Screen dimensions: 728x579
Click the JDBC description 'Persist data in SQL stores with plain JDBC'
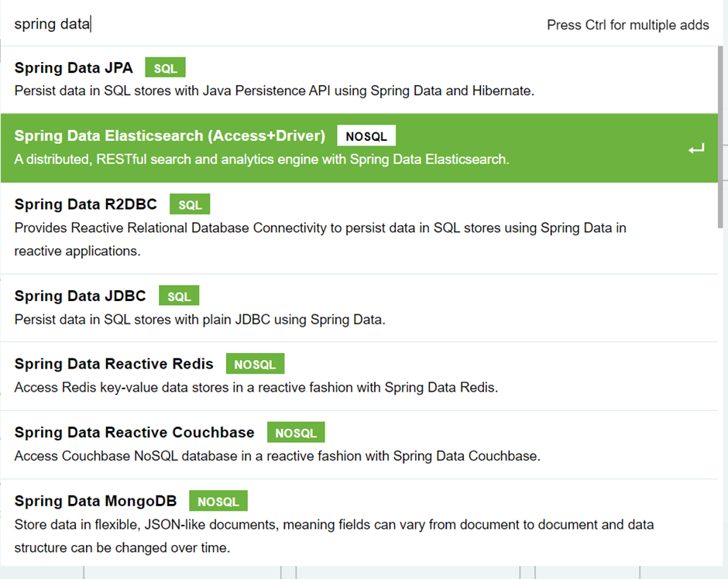[200, 320]
